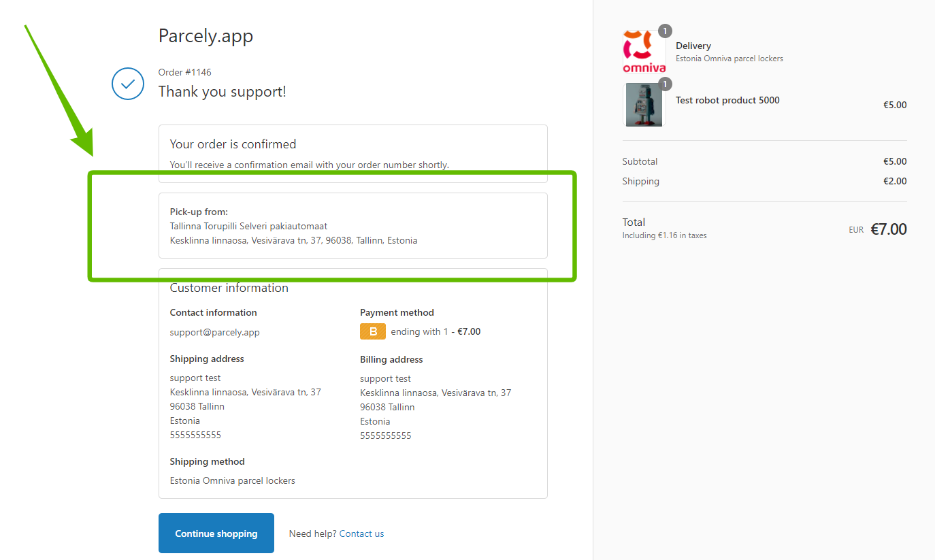Click the €5.00 product price
The image size is (935, 560).
click(895, 105)
